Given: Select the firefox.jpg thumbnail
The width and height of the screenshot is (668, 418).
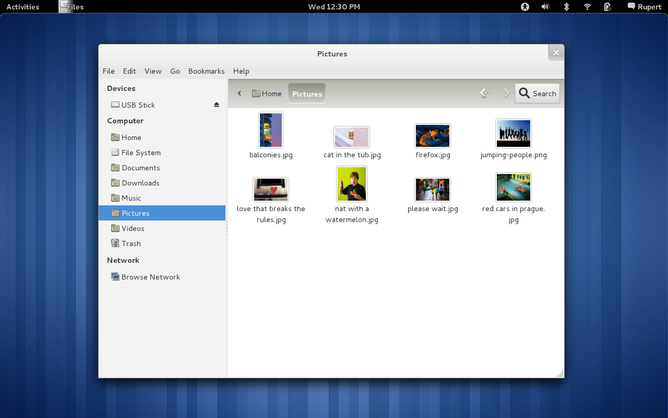Looking at the screenshot, I should (x=432, y=135).
